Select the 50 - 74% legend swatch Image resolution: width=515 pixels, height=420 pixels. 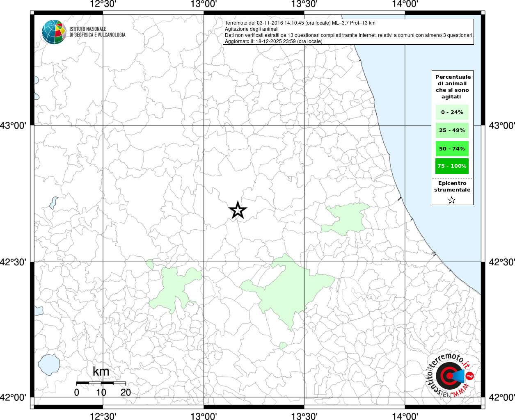coord(452,148)
